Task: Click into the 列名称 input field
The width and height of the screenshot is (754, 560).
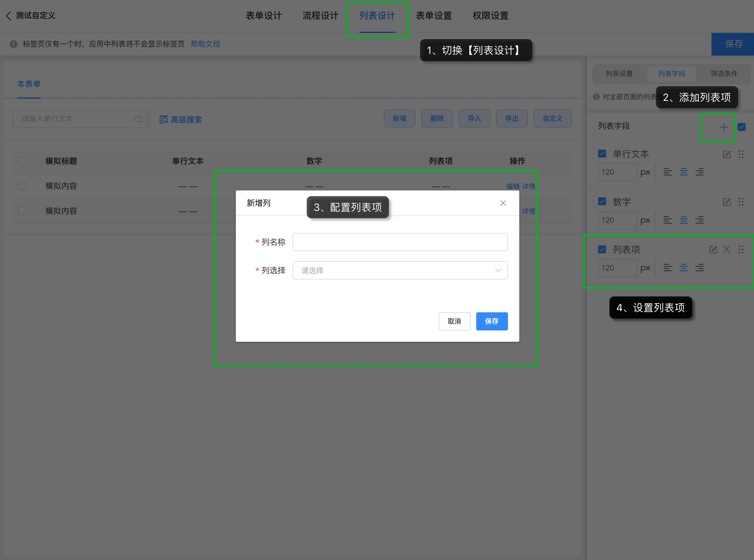Action: tap(400, 242)
